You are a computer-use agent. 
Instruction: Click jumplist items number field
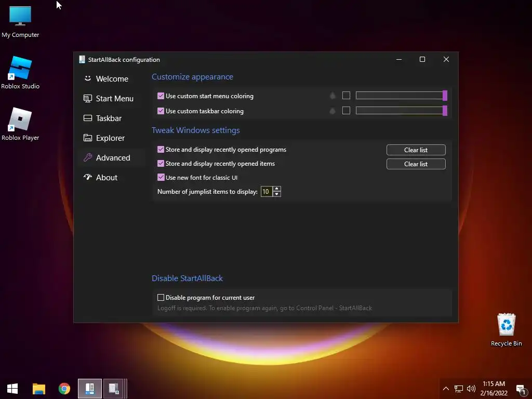(267, 192)
